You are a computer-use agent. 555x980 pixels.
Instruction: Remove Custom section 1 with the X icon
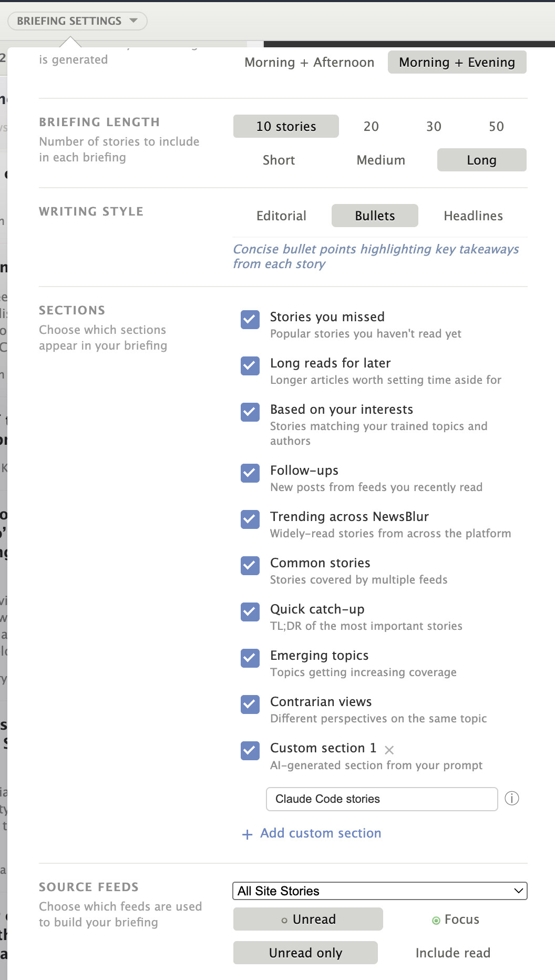[389, 750]
